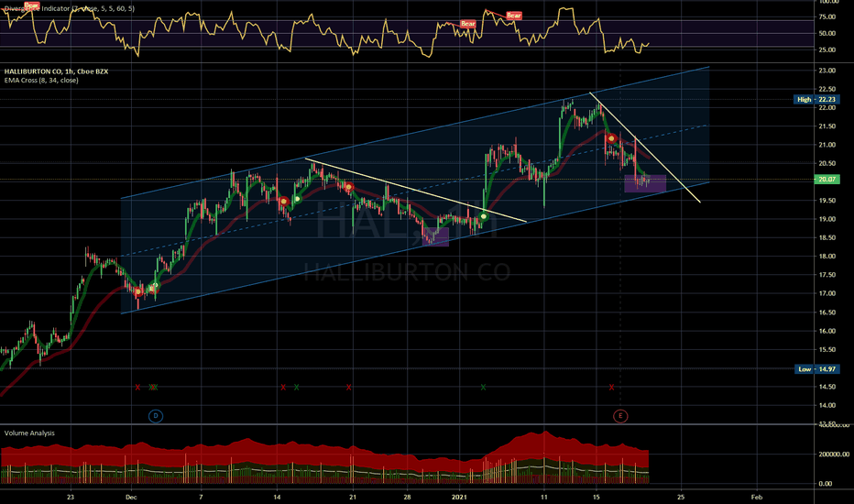Click the Feb label on the time axis
Image resolution: width=854 pixels, height=504 pixels.
[x=756, y=497]
